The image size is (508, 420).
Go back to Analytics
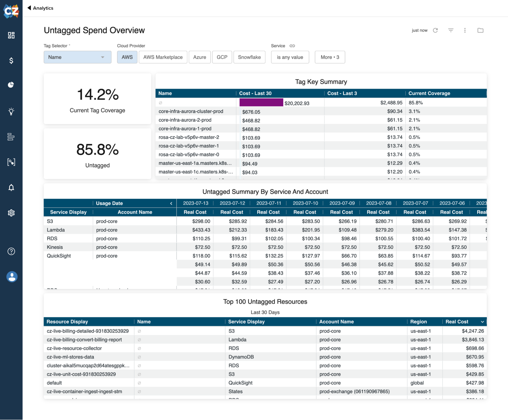40,8
